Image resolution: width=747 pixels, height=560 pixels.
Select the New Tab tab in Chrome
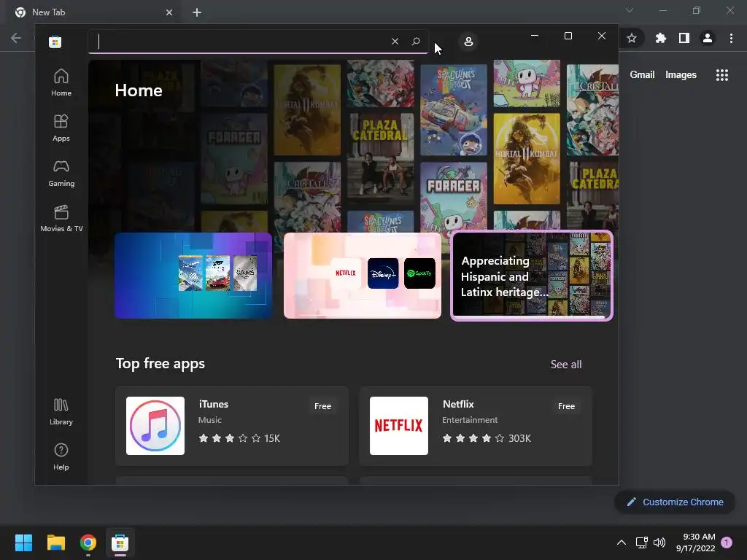pos(93,12)
